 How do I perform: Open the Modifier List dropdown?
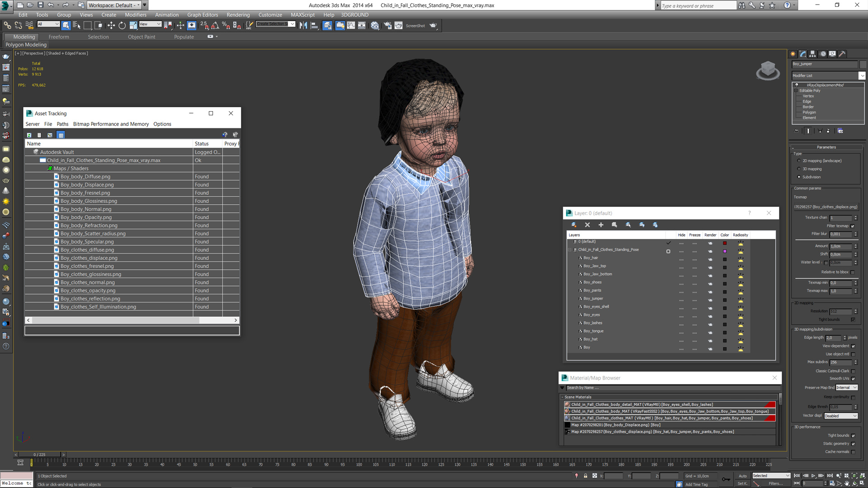(862, 75)
